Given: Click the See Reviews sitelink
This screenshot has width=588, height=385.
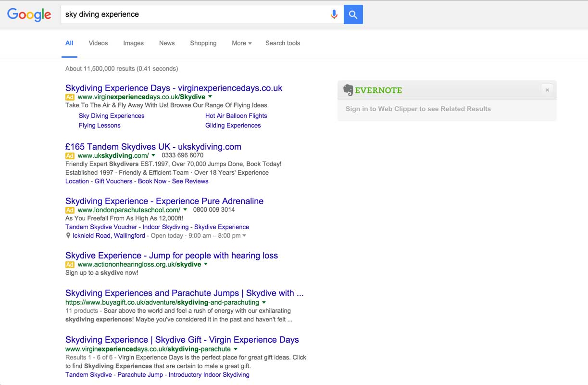Looking at the screenshot, I should coord(190,181).
